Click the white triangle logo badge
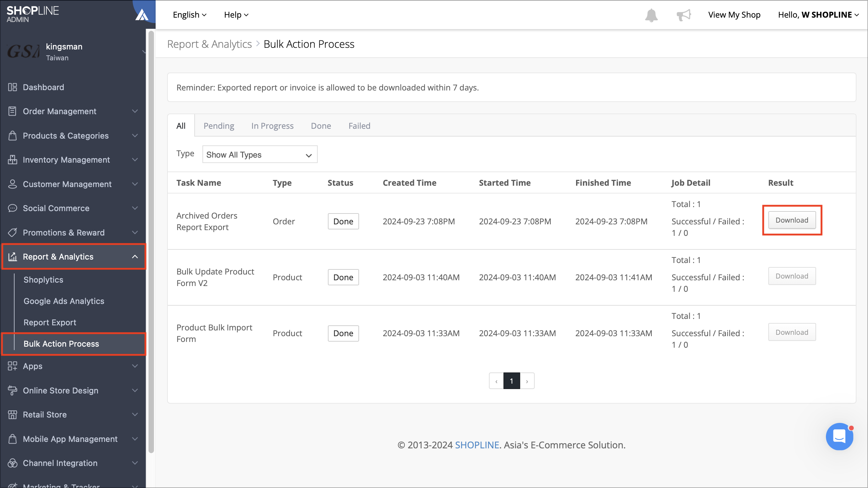868x488 pixels. tap(142, 15)
